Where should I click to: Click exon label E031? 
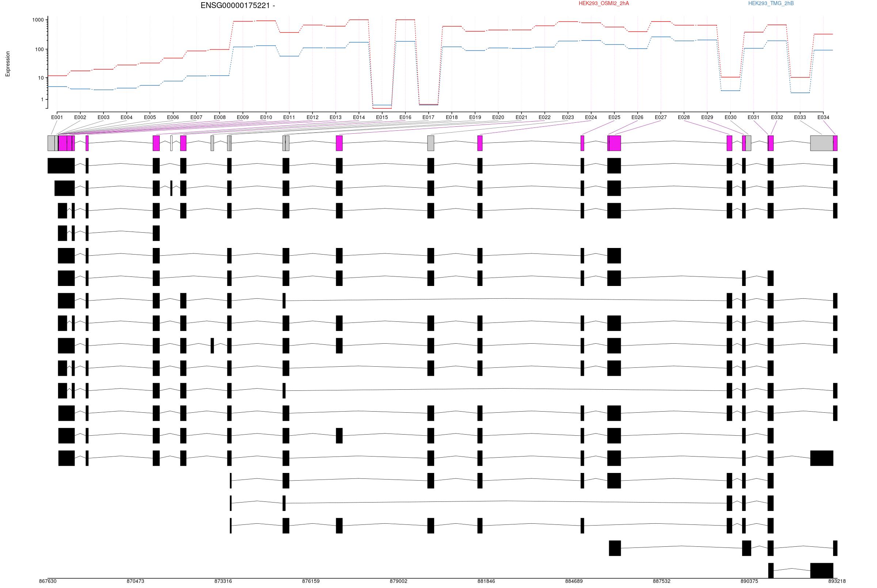click(753, 117)
